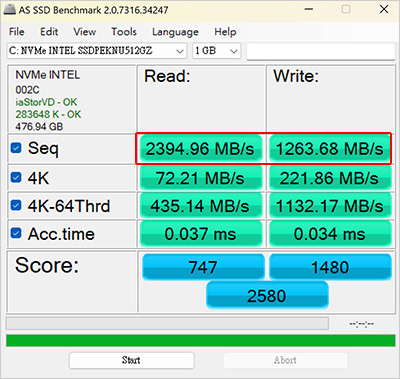Toggle the Acc.time test checkbox

click(x=16, y=233)
